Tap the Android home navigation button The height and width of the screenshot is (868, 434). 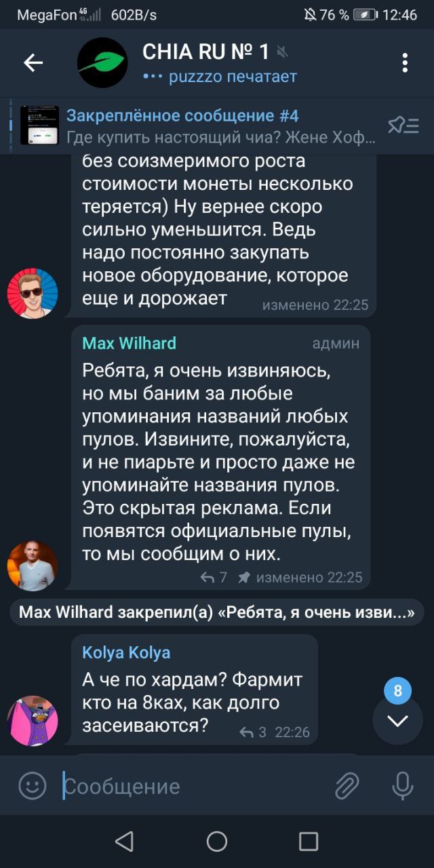tap(217, 842)
